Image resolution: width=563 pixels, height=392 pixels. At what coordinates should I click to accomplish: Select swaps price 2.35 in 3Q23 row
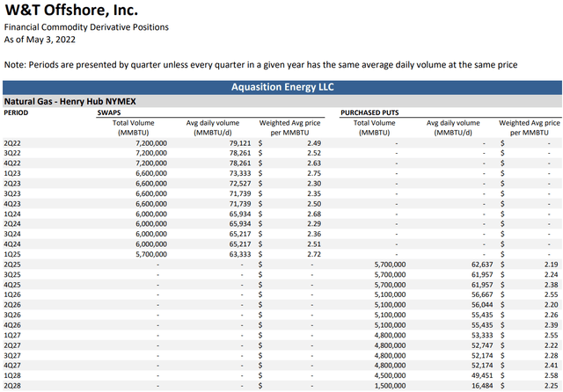click(x=314, y=193)
